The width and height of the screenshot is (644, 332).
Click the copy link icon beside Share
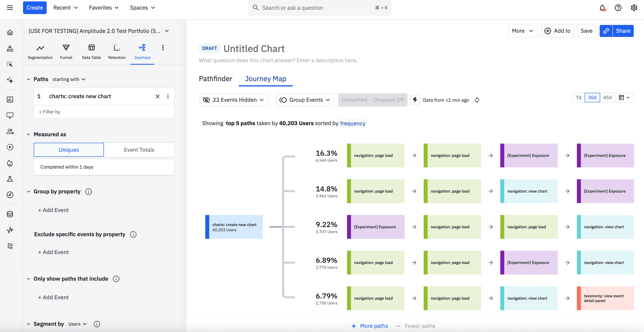point(606,31)
